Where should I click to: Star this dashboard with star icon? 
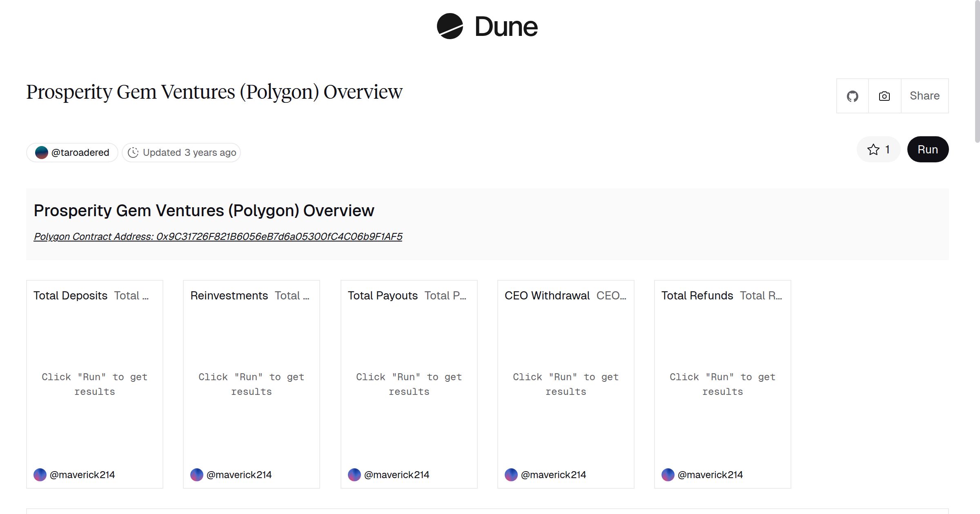point(873,150)
